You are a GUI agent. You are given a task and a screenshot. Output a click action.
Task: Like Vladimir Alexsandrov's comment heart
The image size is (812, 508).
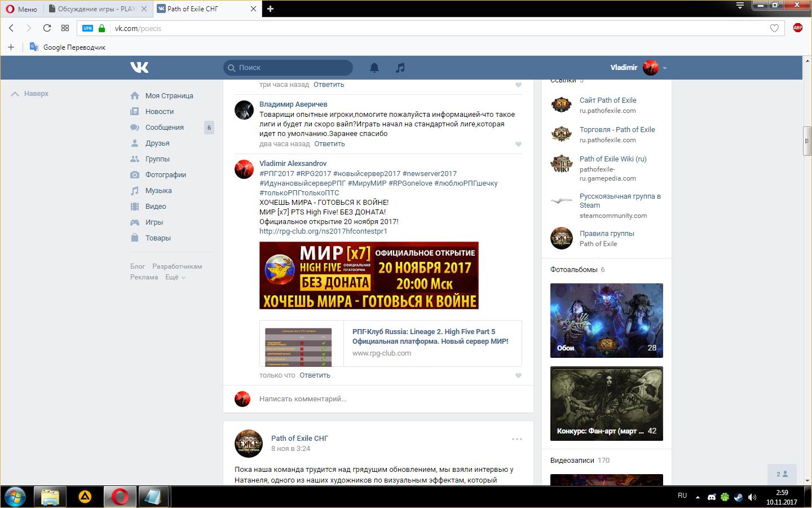coord(518,375)
